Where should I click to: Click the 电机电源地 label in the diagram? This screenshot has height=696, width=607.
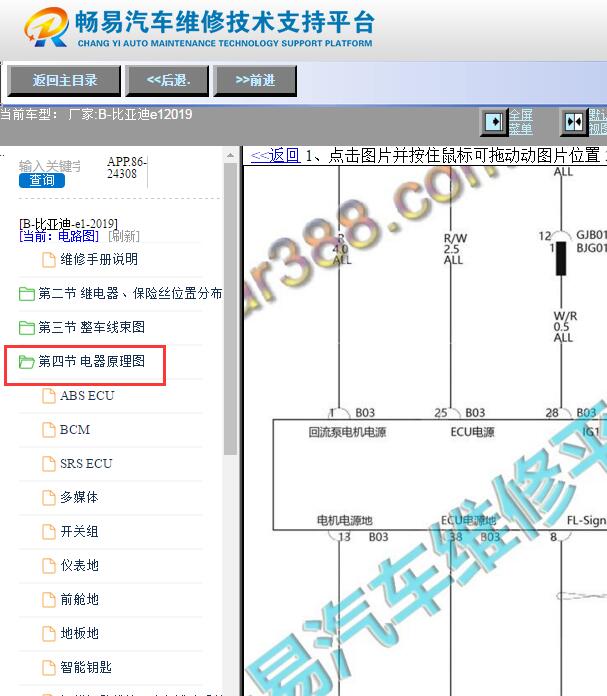click(x=345, y=520)
